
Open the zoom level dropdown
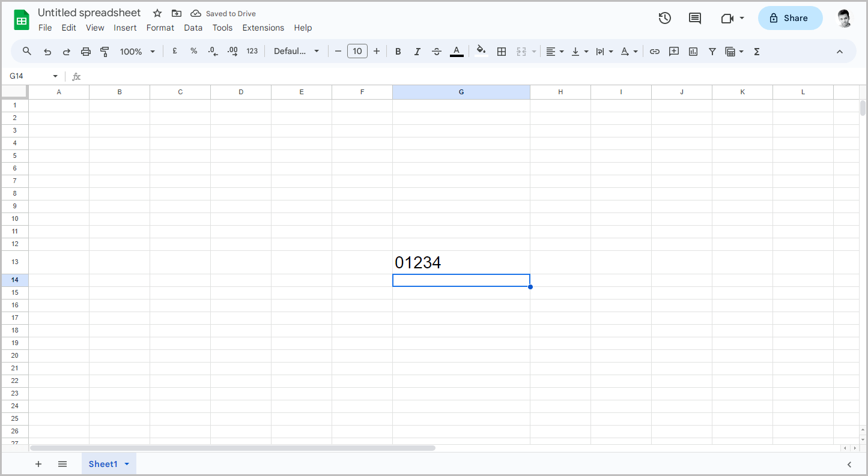[x=137, y=51]
